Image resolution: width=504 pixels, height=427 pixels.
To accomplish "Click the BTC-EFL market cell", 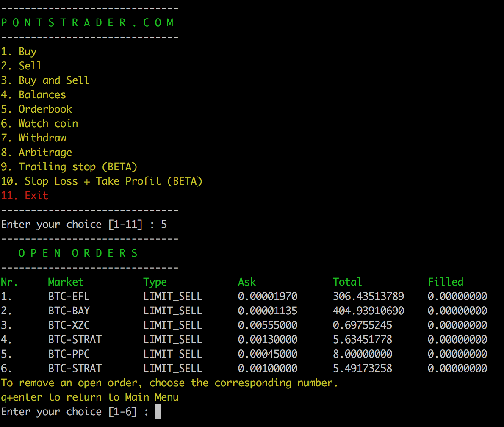I will pyautogui.click(x=69, y=297).
